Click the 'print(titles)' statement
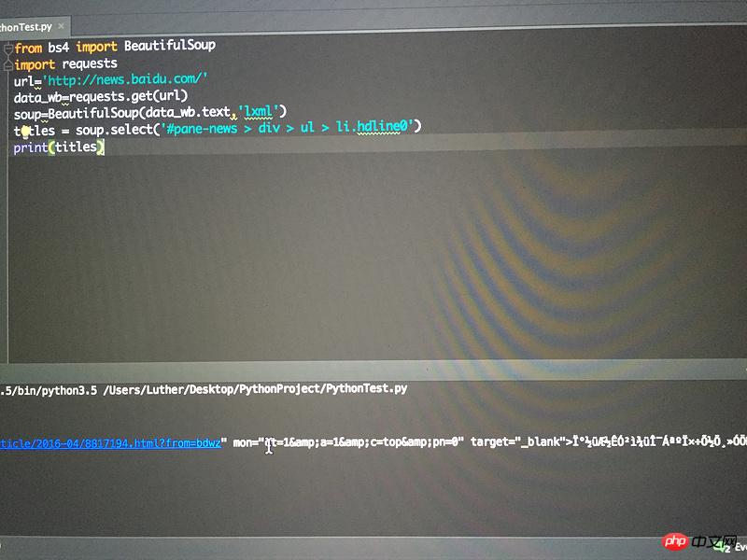Screen dimensions: 747x560 click(59, 147)
